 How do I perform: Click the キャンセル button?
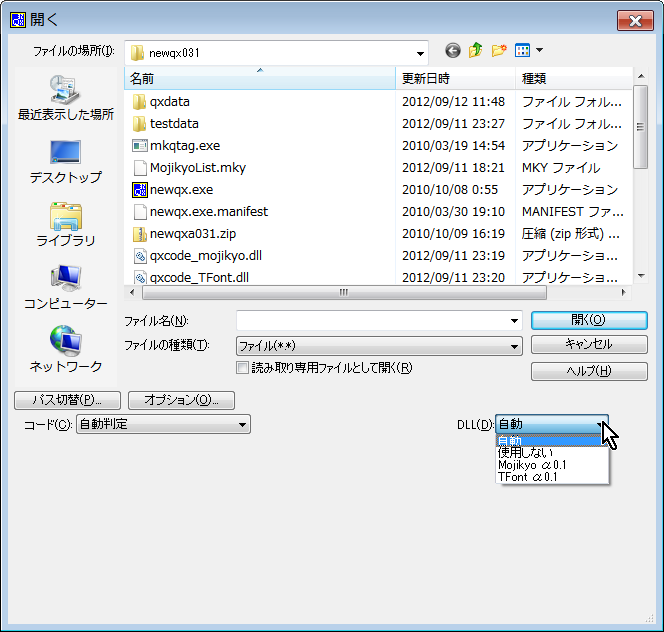[x=589, y=344]
